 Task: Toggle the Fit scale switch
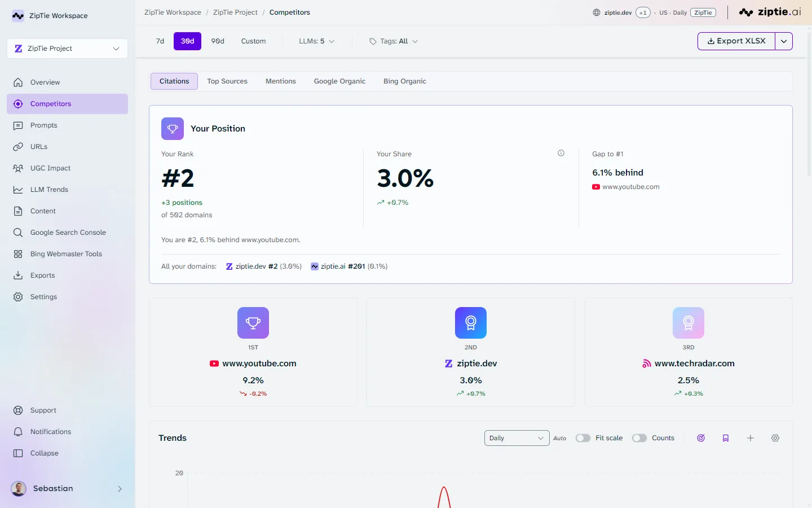583,438
